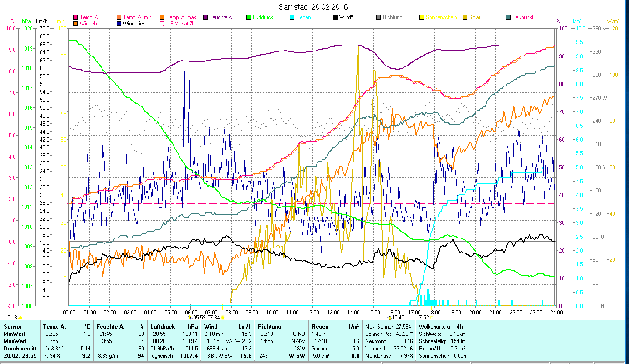
Task: Click the regnerisch forecast text
Action: (162, 356)
